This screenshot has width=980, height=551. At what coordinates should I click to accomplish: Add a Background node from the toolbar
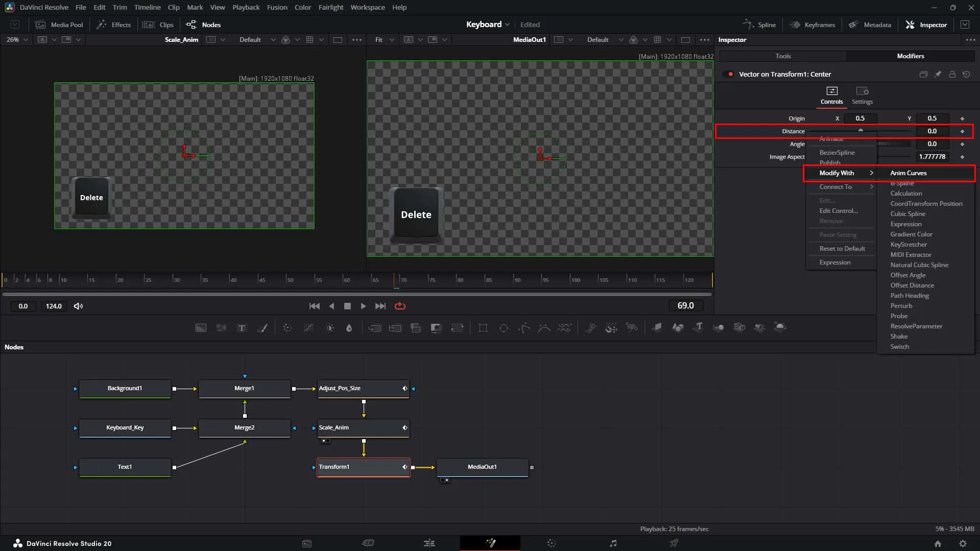201,328
